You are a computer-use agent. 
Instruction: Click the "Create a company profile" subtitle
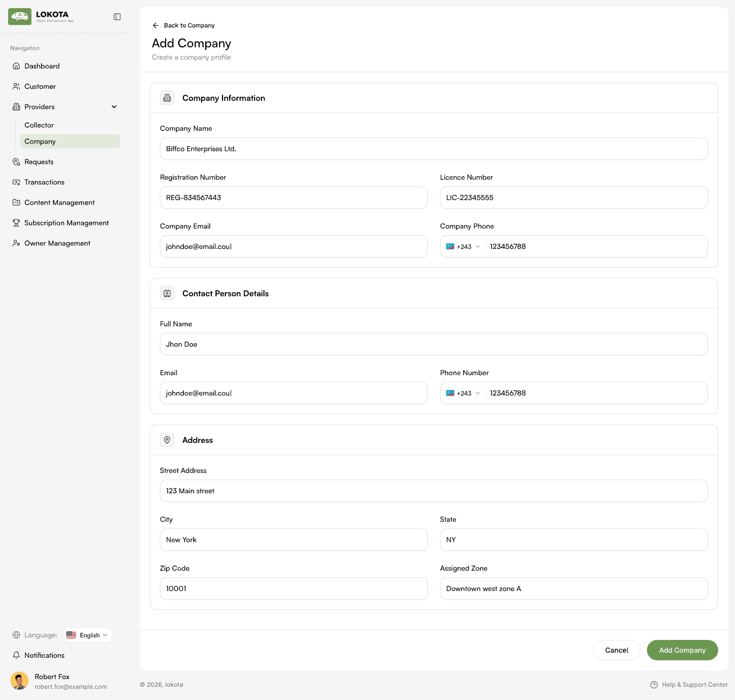point(191,58)
